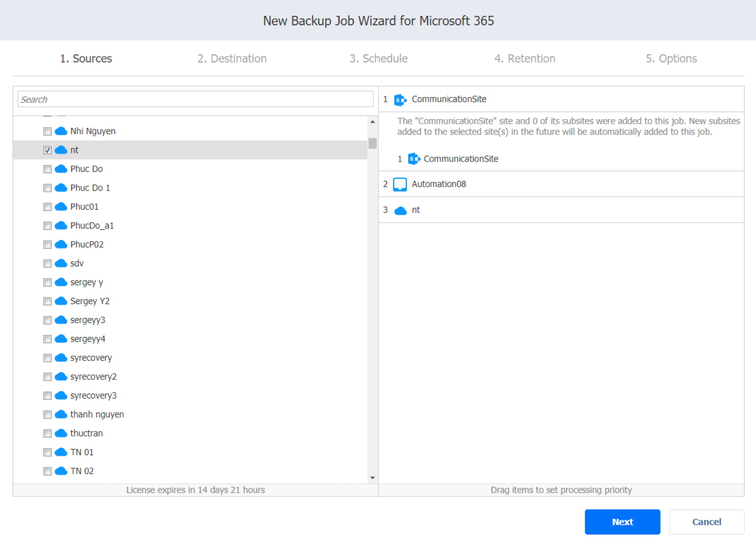This screenshot has height=546, width=756.
Task: Go to the Destination wizard step
Action: pyautogui.click(x=232, y=59)
